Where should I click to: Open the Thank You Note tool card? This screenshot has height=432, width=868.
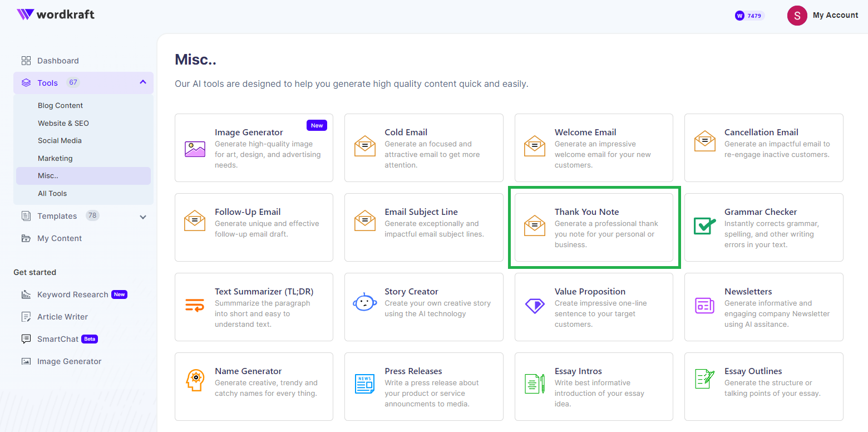coord(593,227)
